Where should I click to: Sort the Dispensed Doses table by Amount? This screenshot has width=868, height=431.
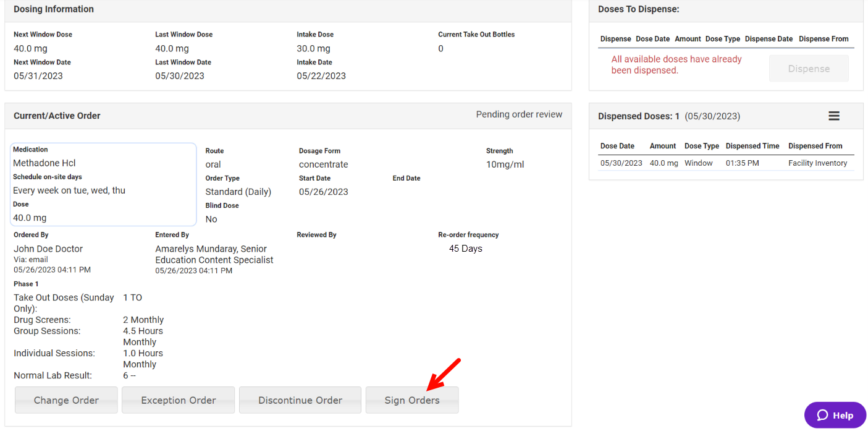coord(662,146)
